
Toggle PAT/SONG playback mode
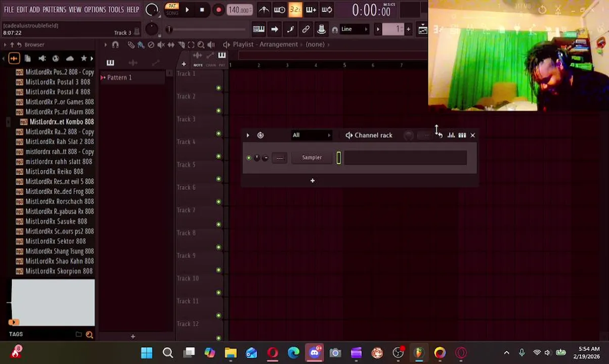click(172, 9)
